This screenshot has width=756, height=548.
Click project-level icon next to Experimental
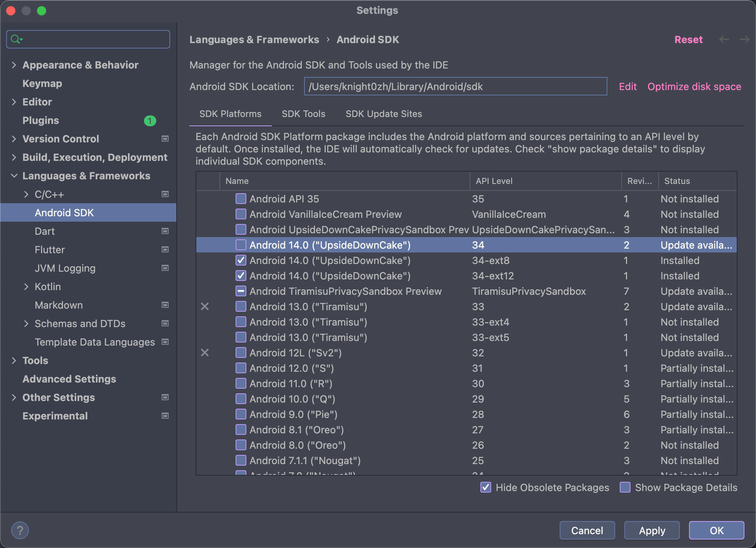(x=165, y=416)
